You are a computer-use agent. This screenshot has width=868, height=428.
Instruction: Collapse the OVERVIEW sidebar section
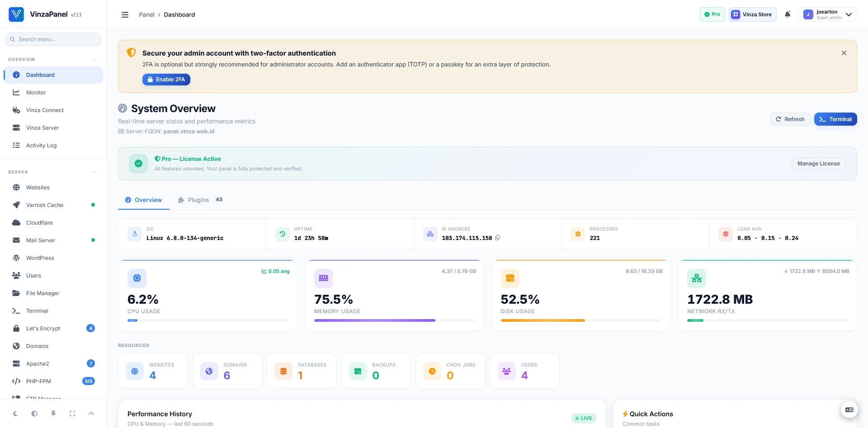click(x=94, y=60)
